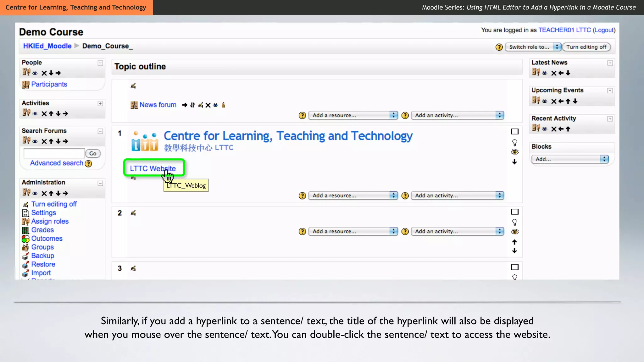Edit the top section summary with the pencil icon

point(133,86)
